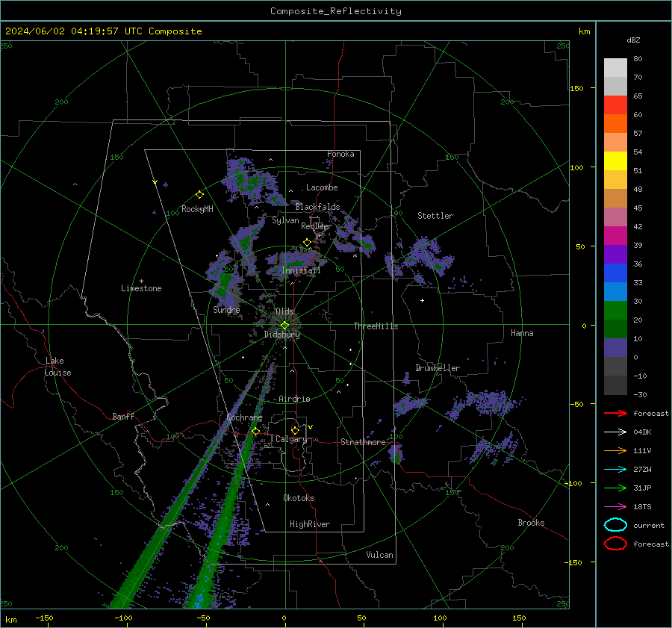Select the 65 dBZ red color swatch

[x=615, y=105]
